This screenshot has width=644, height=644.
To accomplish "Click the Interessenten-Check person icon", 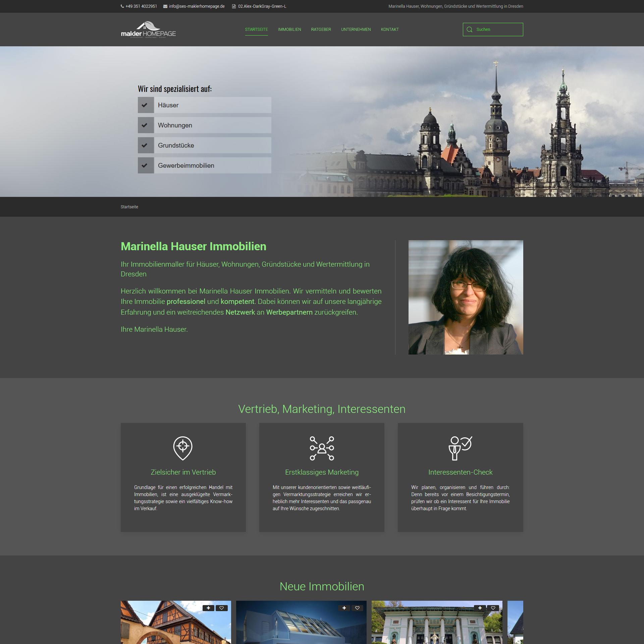I will click(x=460, y=448).
